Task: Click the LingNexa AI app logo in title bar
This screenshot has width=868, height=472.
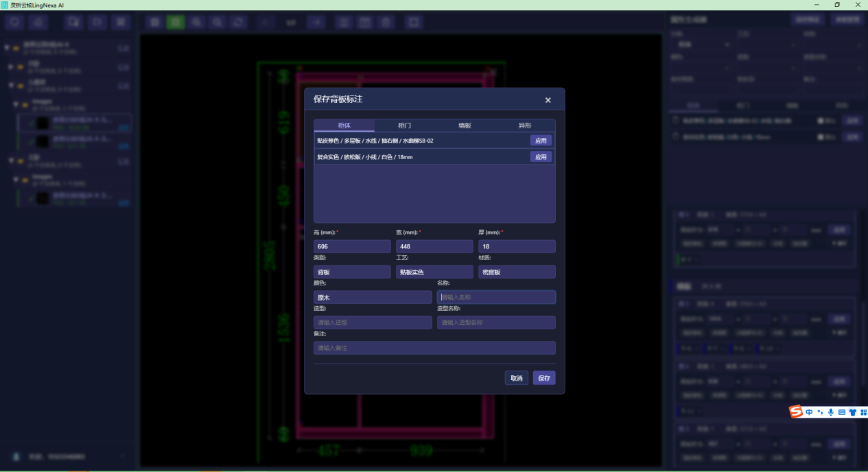Action: tap(5, 5)
